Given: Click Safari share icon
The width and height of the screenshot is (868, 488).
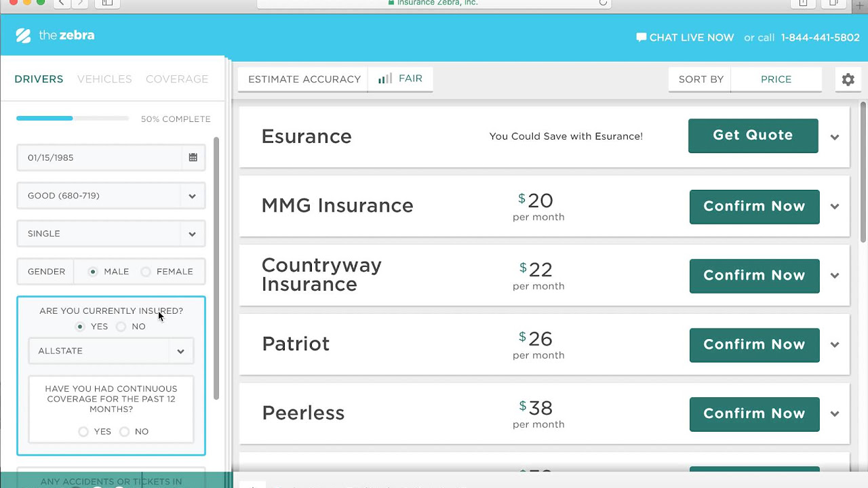Looking at the screenshot, I should click(803, 3).
